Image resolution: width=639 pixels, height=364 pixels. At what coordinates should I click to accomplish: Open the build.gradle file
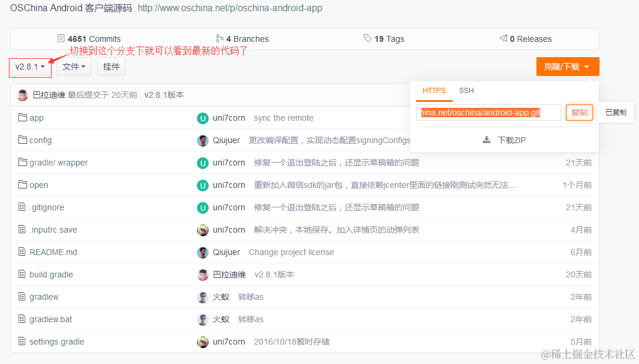click(x=51, y=275)
